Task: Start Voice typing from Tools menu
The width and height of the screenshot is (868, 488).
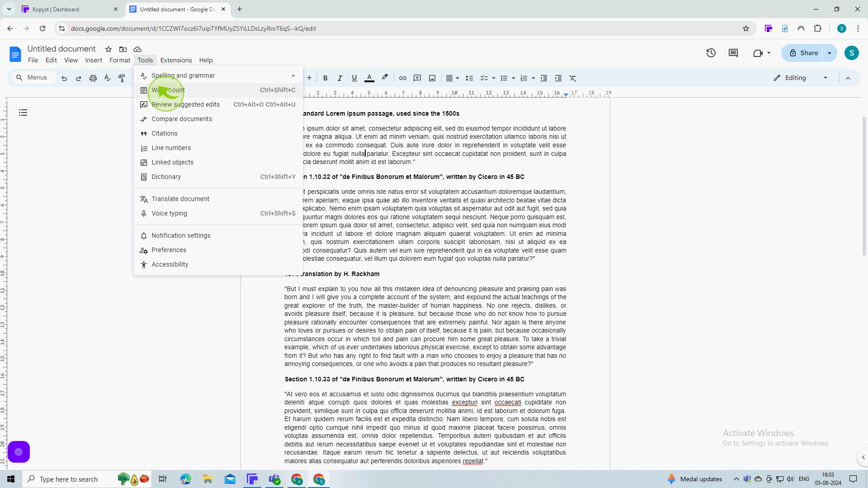Action: [x=218, y=213]
